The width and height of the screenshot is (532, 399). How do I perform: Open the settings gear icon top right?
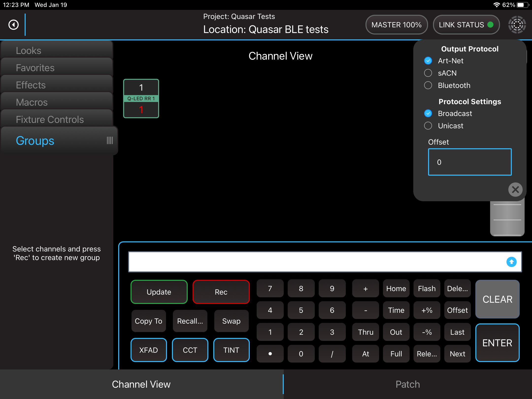click(x=517, y=25)
